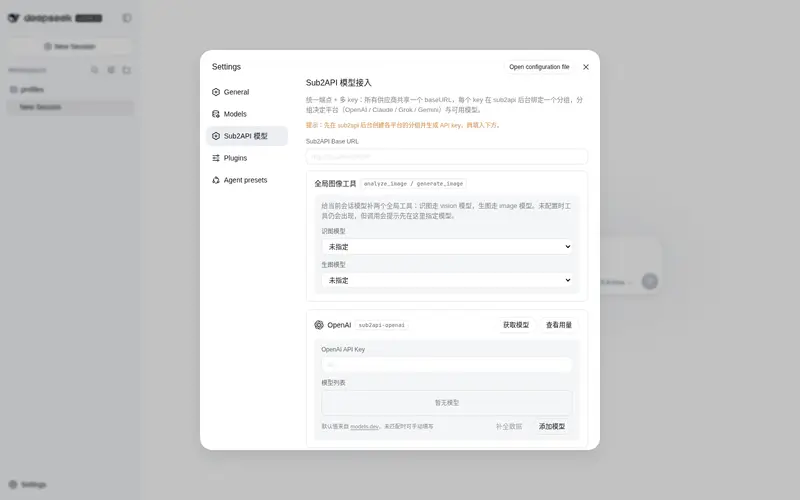Close the Settings dialog
Viewport: 800px width, 500px height.
coord(586,67)
